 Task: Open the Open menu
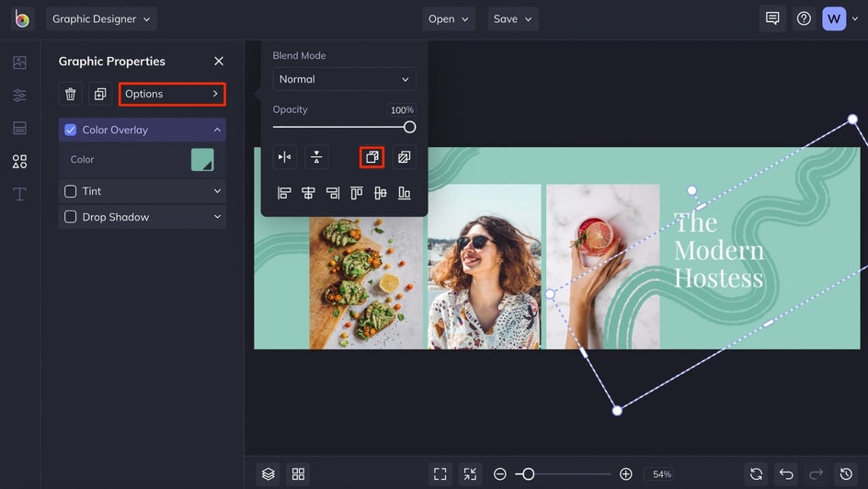[449, 18]
